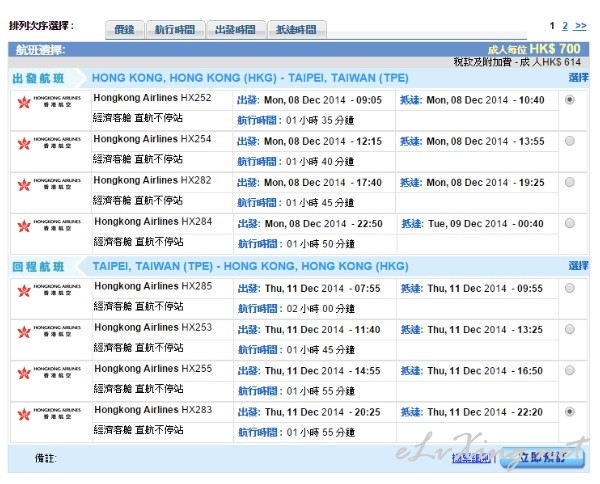Image resolution: width=600 pixels, height=484 pixels.
Task: Select return flight HX283 radio button
Action: click(569, 412)
